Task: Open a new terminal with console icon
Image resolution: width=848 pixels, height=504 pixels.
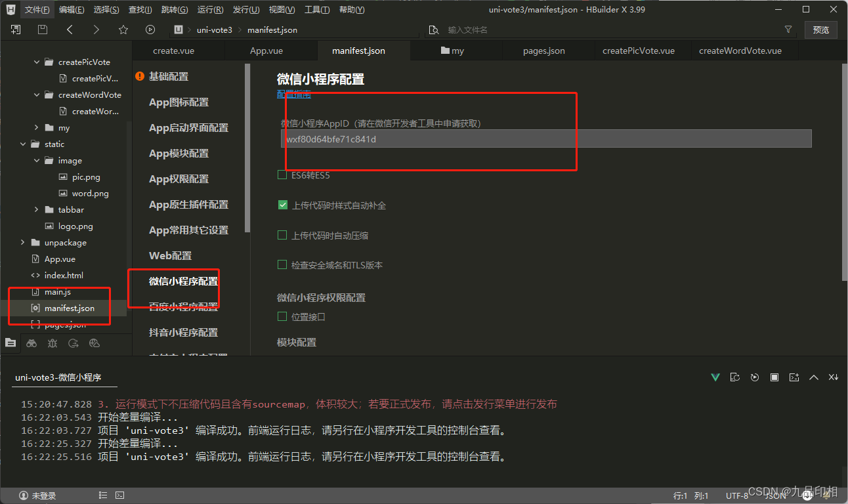Action: (x=794, y=377)
